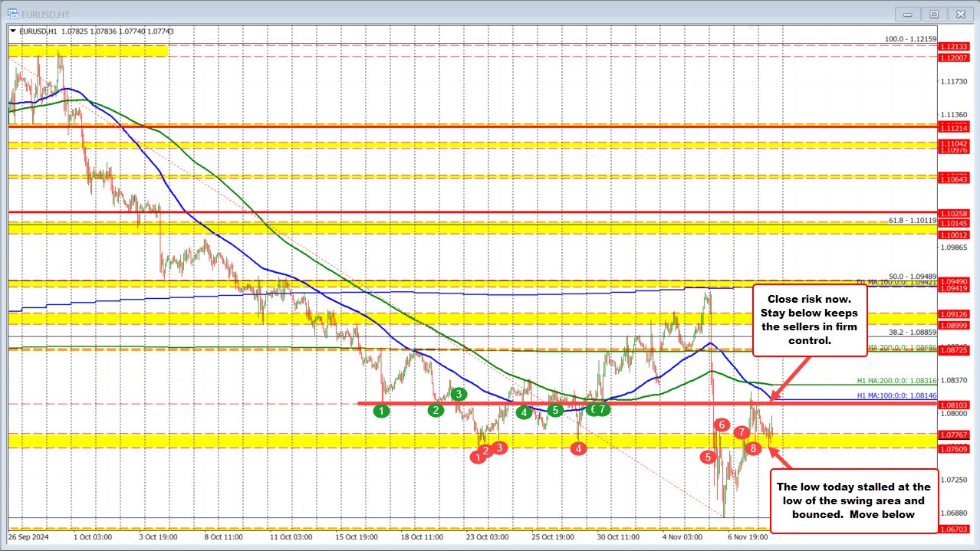Image resolution: width=980 pixels, height=551 pixels.
Task: Click the 1.12133 price tag at the top axis
Action: (955, 47)
